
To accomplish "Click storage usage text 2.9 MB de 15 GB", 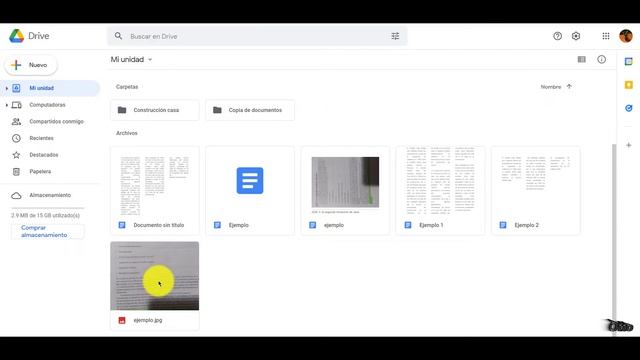I will click(45, 216).
